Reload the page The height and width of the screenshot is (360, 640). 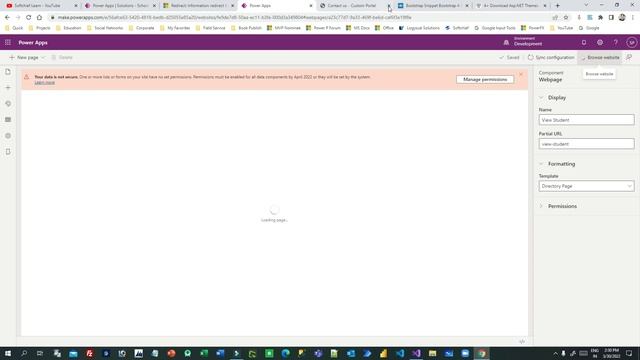pos(29,18)
